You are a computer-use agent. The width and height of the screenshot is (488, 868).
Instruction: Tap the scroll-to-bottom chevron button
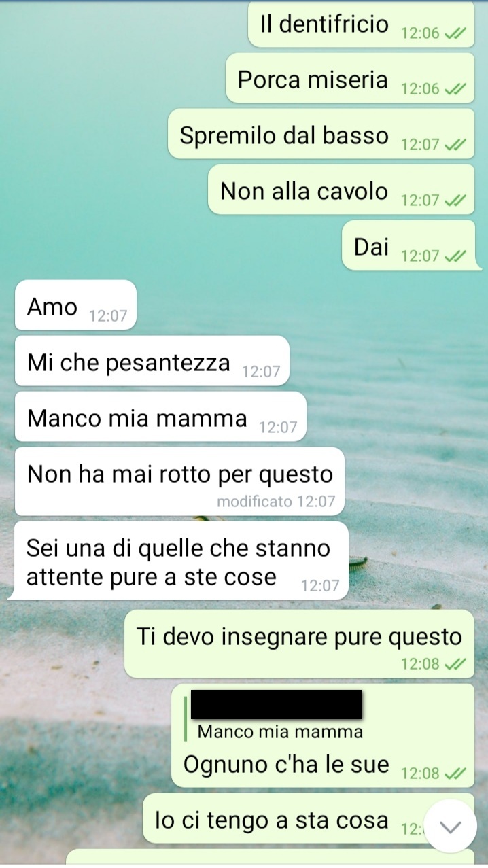[450, 827]
